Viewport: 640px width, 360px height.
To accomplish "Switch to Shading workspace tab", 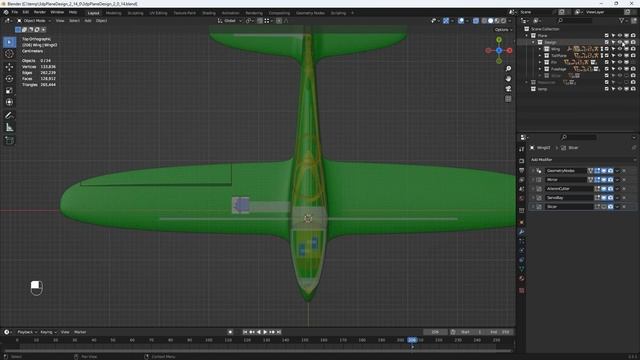I will pyautogui.click(x=209, y=13).
